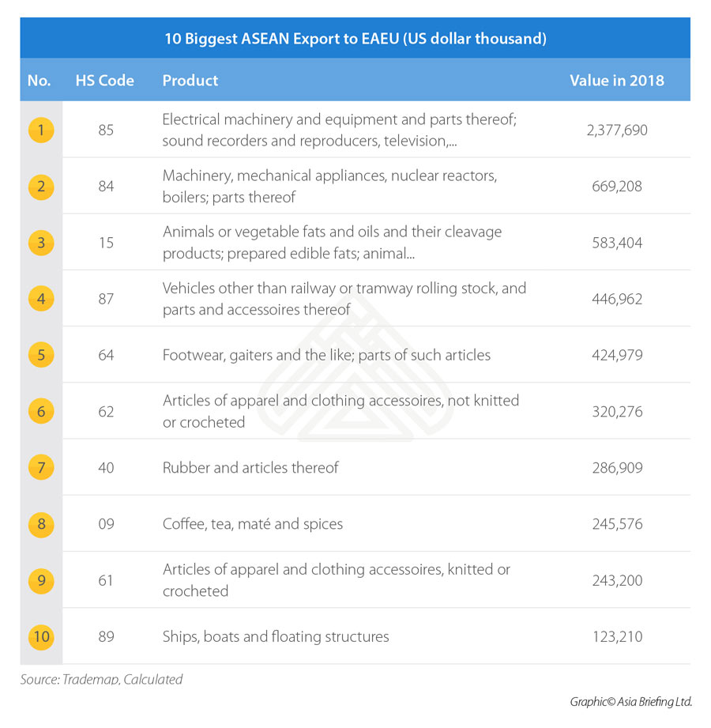
Task: Click the "Ships, boats and floating structures" row text
Action: [x=276, y=636]
